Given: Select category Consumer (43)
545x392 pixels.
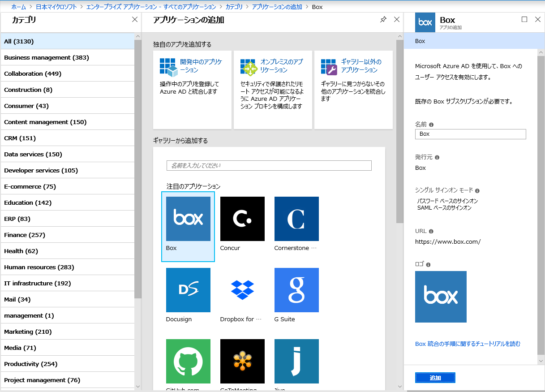Looking at the screenshot, I should (68, 106).
